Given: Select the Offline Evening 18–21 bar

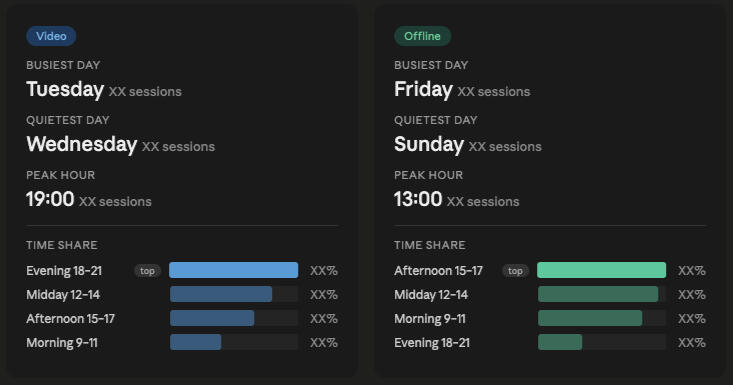Looking at the screenshot, I should [x=560, y=342].
